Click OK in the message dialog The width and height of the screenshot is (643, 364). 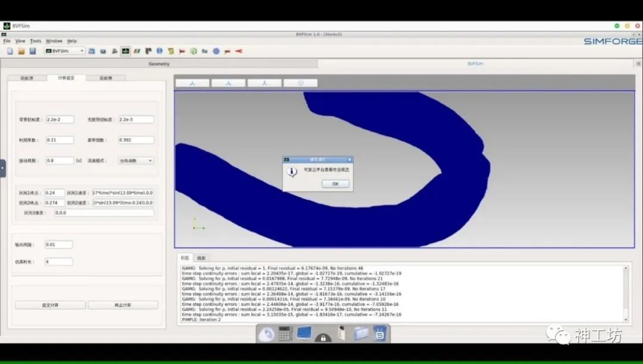335,184
